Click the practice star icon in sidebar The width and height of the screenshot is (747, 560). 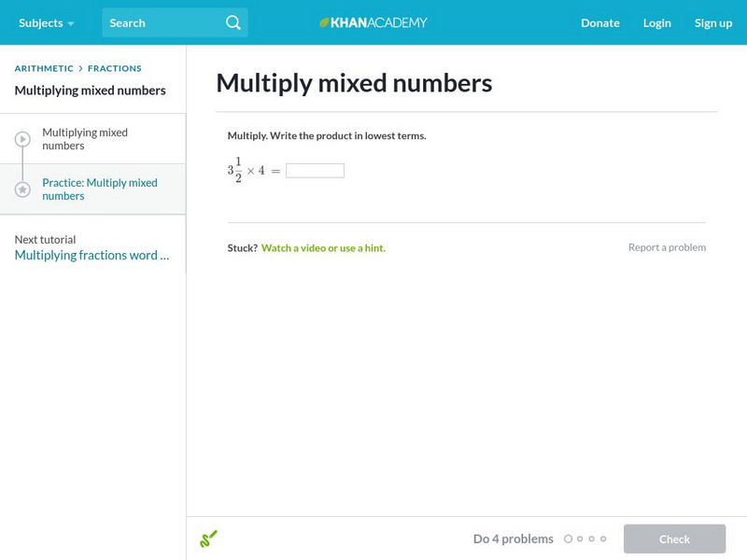[x=22, y=189]
